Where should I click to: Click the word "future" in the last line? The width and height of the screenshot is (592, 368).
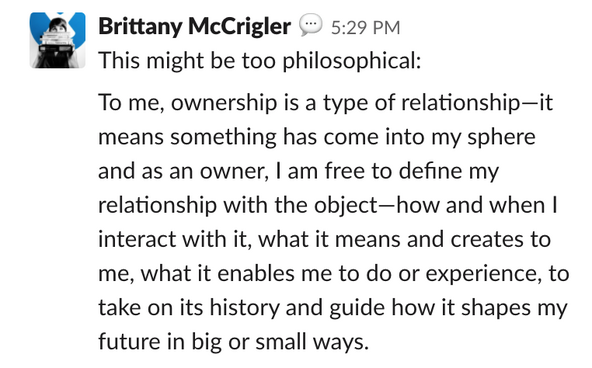pyautogui.click(x=129, y=342)
